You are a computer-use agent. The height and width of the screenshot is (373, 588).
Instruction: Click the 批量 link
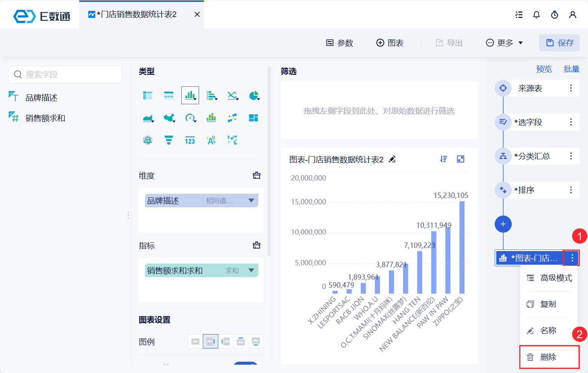click(x=571, y=69)
